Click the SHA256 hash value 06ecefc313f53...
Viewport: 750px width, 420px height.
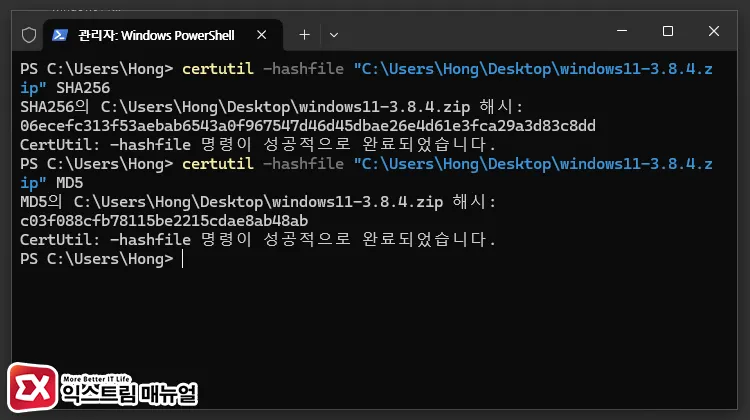click(308, 126)
